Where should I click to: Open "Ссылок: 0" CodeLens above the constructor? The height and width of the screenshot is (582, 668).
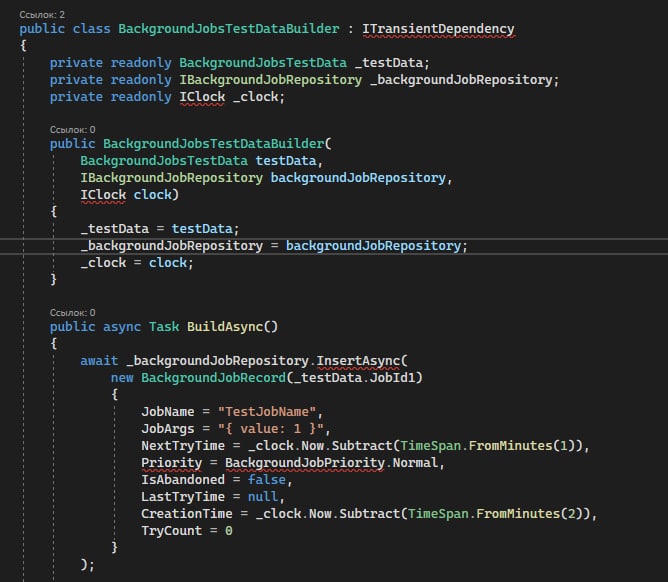pyautogui.click(x=72, y=130)
